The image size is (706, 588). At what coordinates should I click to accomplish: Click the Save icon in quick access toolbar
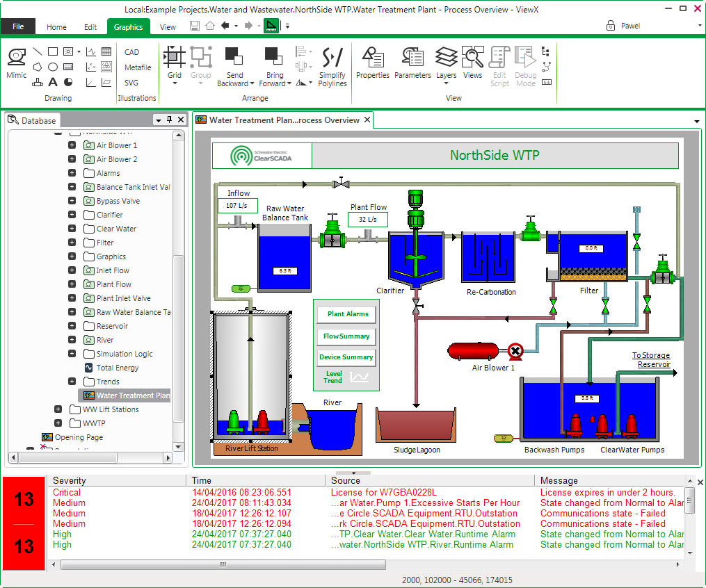click(x=195, y=25)
